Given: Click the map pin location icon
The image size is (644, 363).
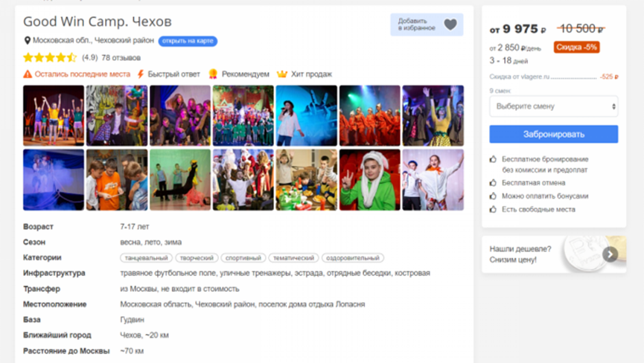Looking at the screenshot, I should click(x=27, y=41).
